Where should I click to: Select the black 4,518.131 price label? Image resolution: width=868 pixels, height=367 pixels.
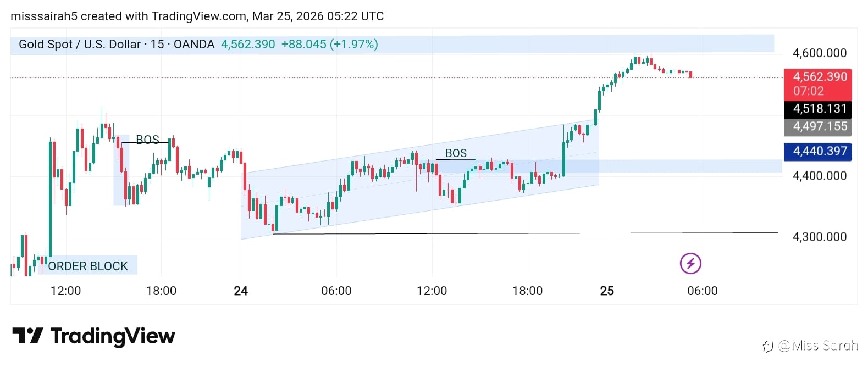[819, 109]
